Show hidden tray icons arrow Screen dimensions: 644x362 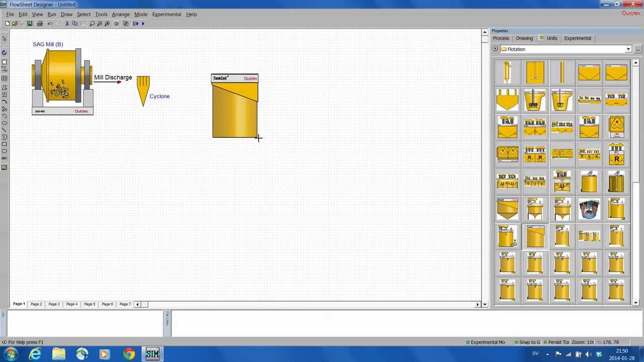(547, 354)
